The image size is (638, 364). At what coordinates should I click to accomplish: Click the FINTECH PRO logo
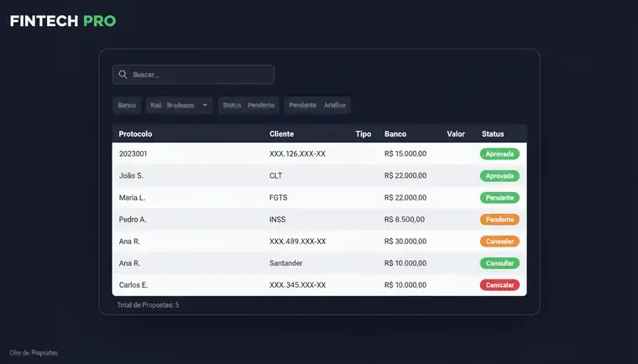click(63, 21)
